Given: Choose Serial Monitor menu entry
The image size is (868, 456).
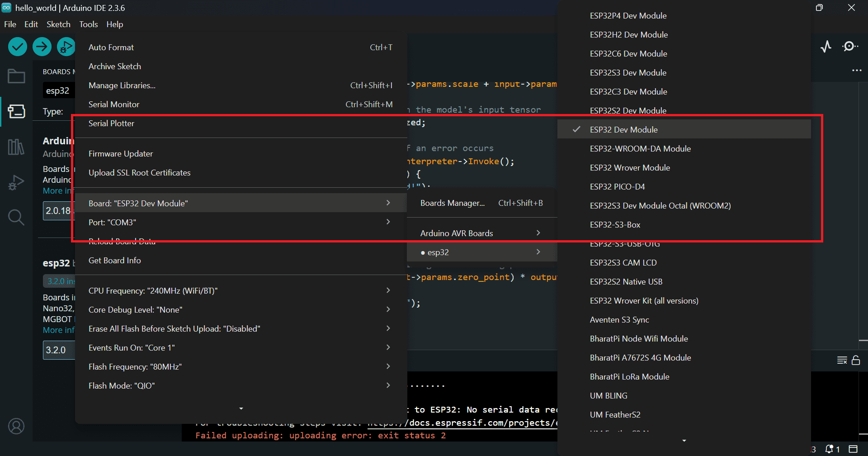Looking at the screenshot, I should click(241, 104).
